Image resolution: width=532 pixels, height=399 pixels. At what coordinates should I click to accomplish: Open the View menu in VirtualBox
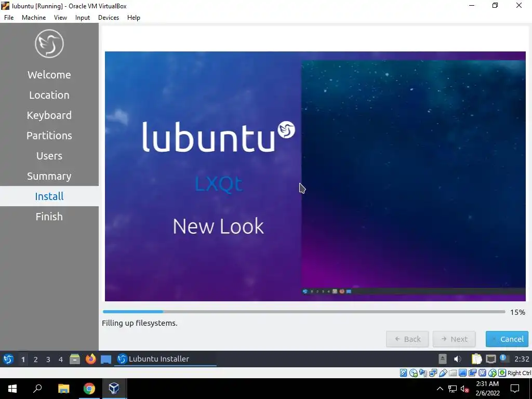[x=60, y=18]
